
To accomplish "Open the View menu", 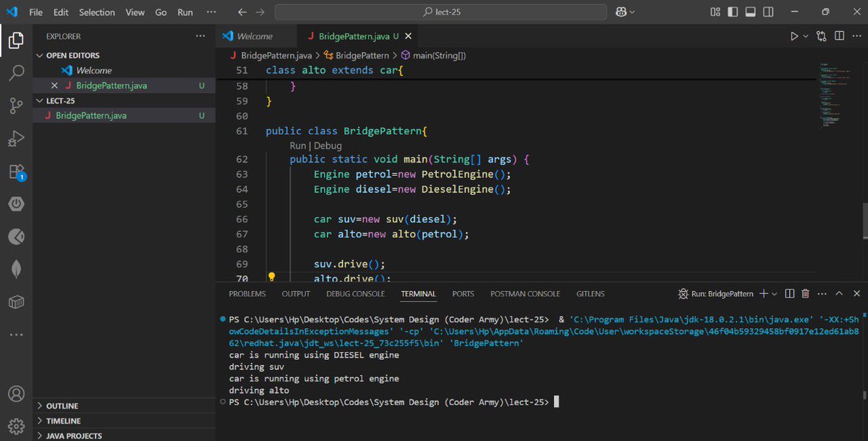I will (135, 12).
